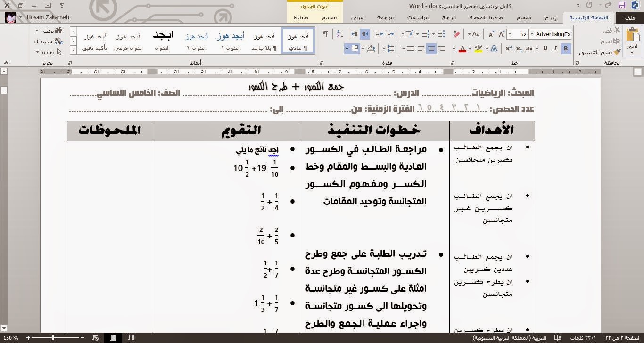Click the Save icon in title bar

(622, 6)
